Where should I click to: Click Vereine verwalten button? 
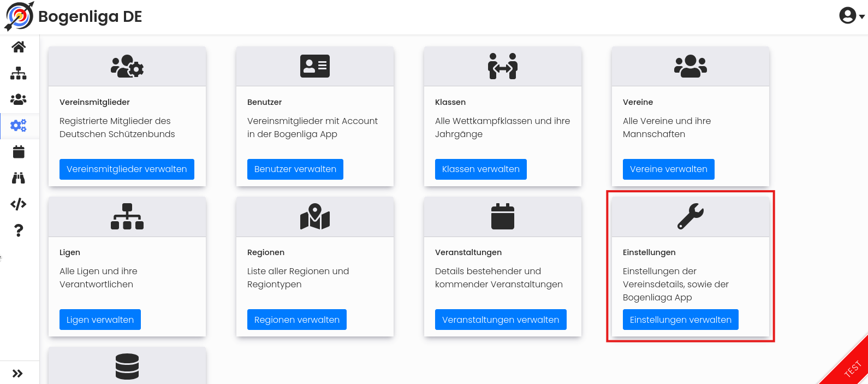(669, 169)
